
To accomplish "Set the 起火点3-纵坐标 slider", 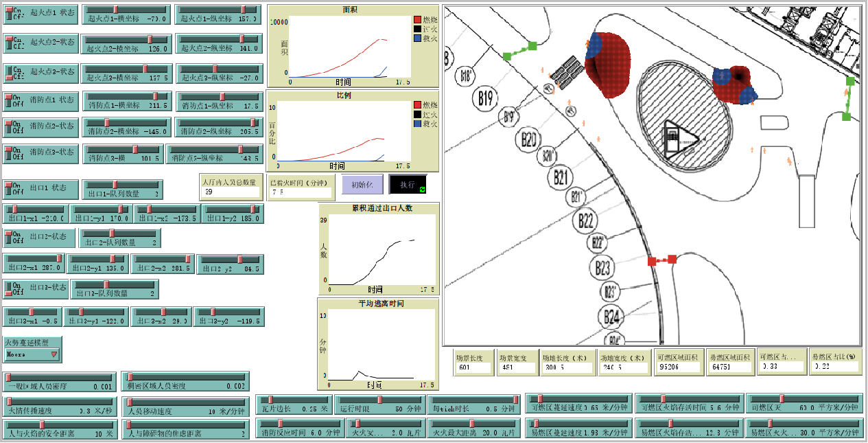I will [x=219, y=73].
